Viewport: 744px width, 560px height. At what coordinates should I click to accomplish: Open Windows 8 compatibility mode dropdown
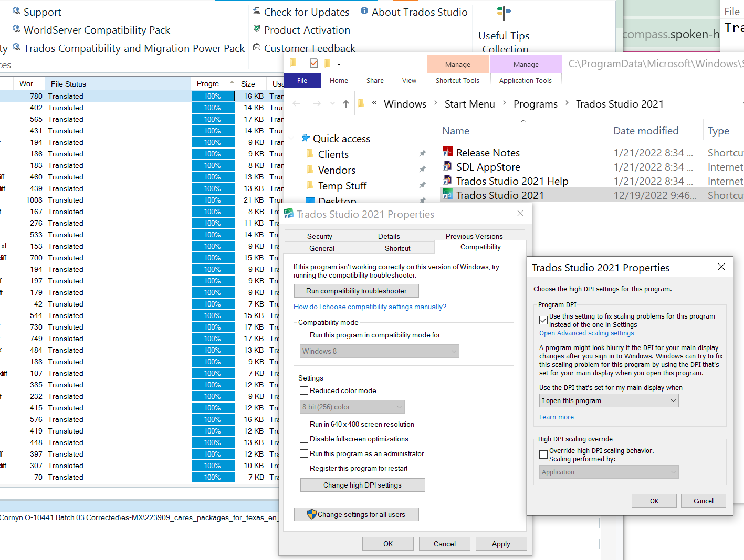click(x=379, y=351)
